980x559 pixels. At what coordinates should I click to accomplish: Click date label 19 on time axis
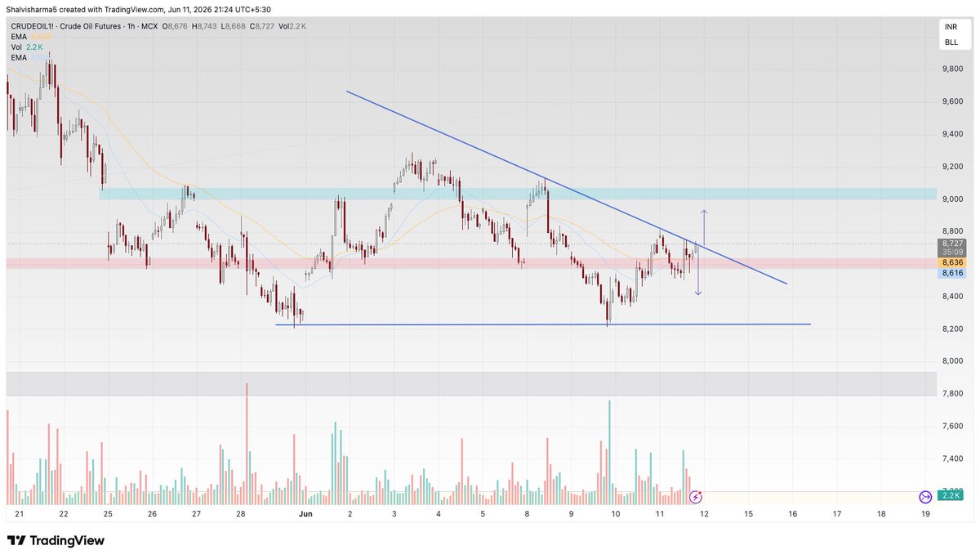click(925, 515)
